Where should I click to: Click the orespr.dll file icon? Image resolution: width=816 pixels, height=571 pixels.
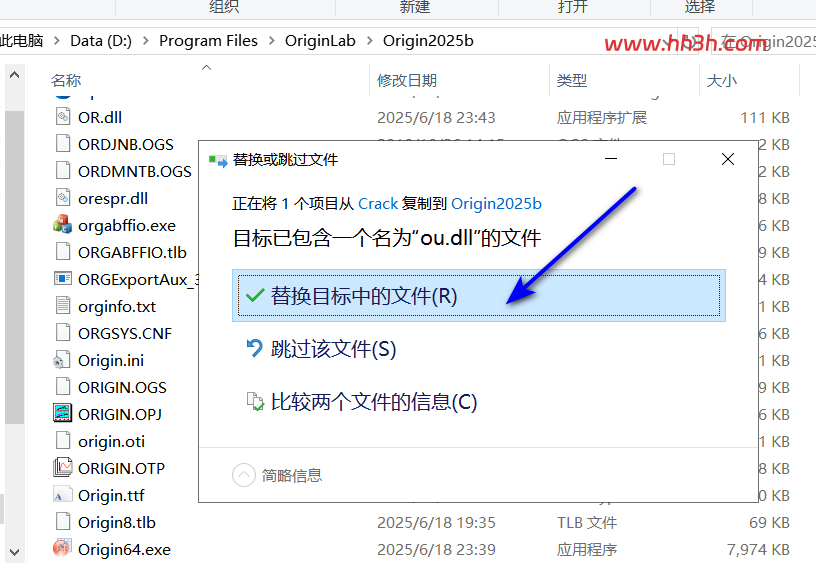coord(62,198)
